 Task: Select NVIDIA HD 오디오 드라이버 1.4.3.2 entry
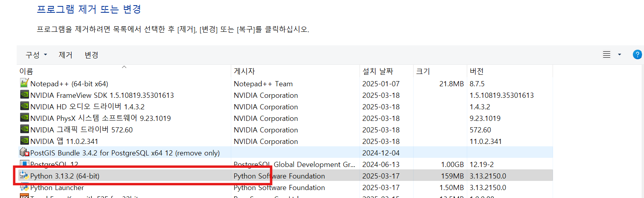tap(285, 107)
